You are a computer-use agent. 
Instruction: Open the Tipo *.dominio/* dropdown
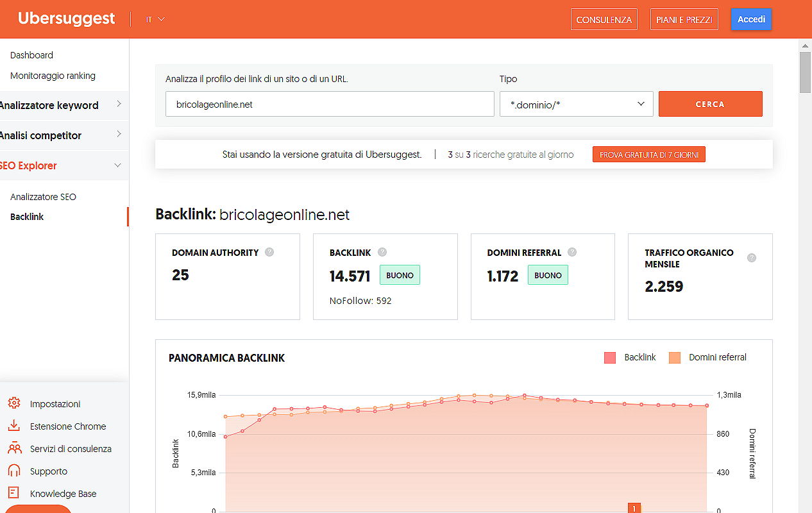tap(576, 104)
